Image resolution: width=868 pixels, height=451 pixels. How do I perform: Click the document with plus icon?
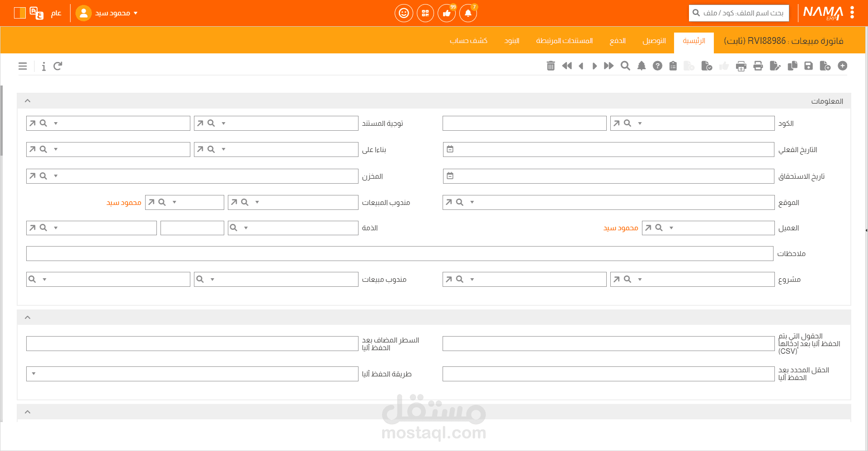[825, 66]
